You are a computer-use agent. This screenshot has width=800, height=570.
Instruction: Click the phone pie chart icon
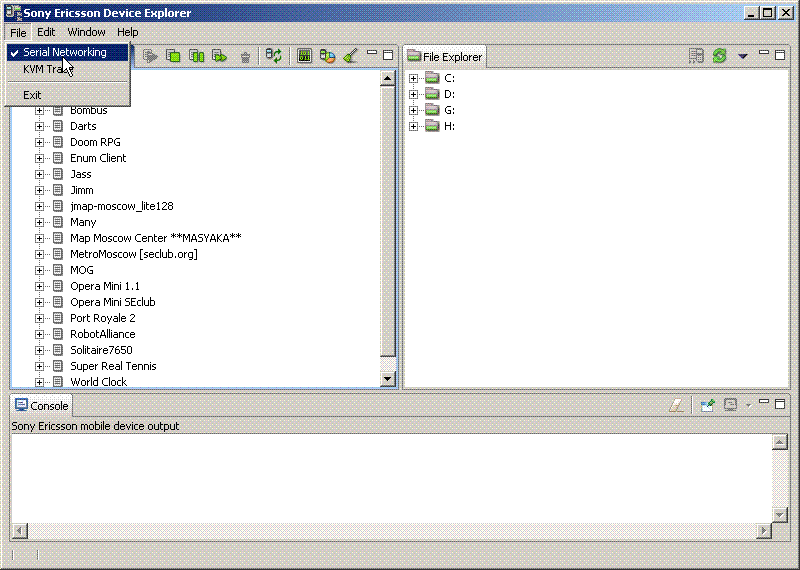click(x=327, y=56)
